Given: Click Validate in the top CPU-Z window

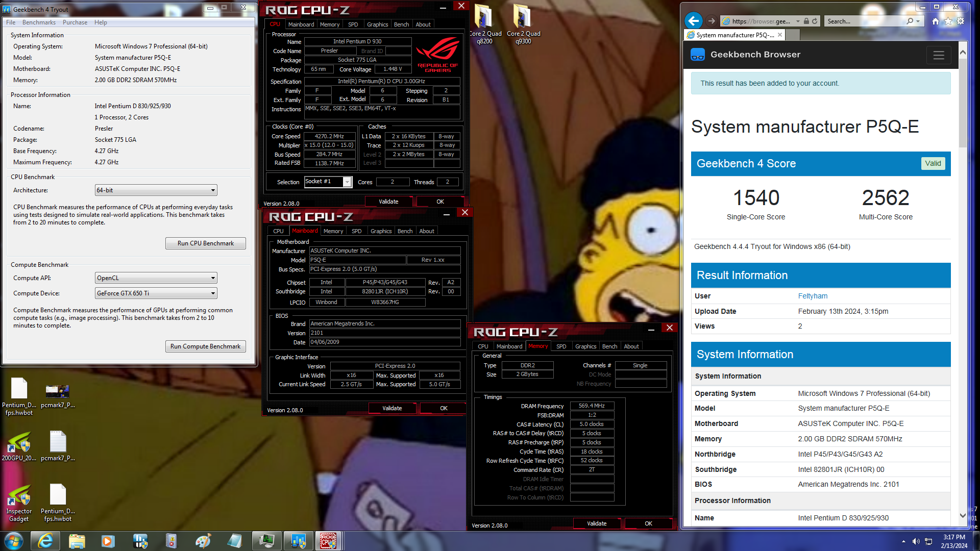Looking at the screenshot, I should (388, 202).
